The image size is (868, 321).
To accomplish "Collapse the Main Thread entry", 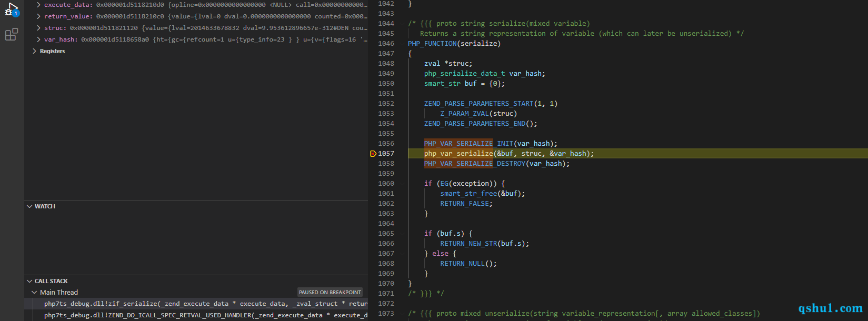I will click(34, 292).
